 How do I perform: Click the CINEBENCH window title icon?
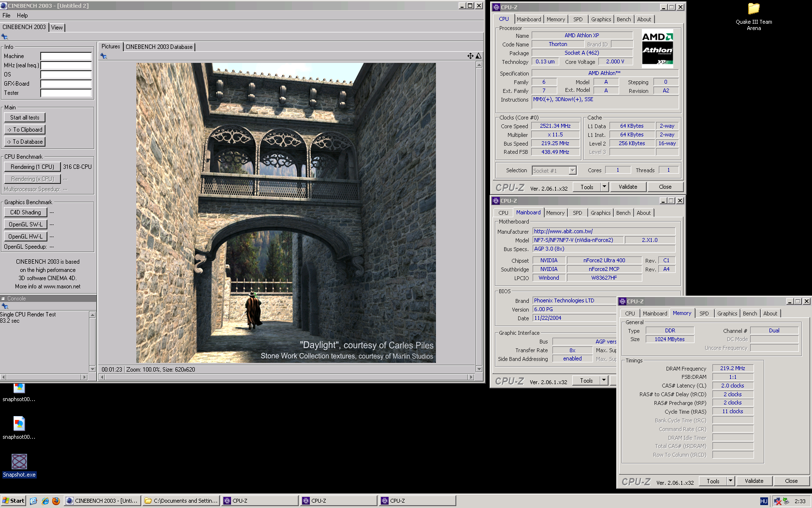[x=4, y=6]
